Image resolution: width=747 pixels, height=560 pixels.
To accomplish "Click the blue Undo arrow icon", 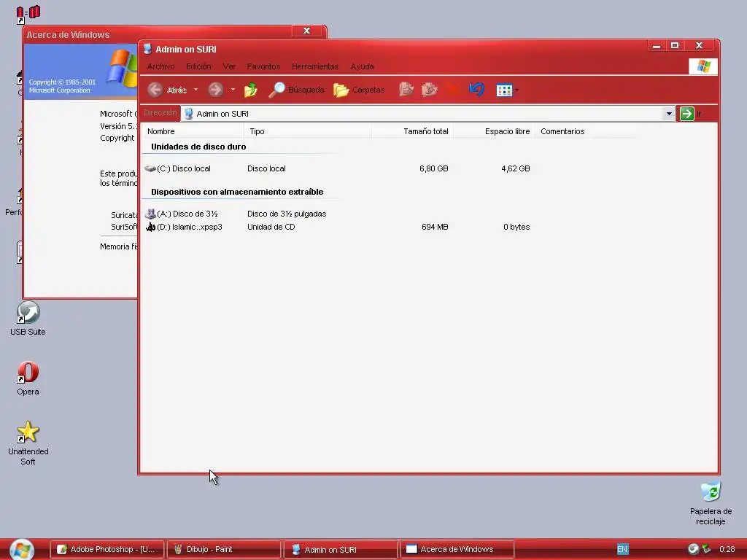I will click(x=476, y=90).
